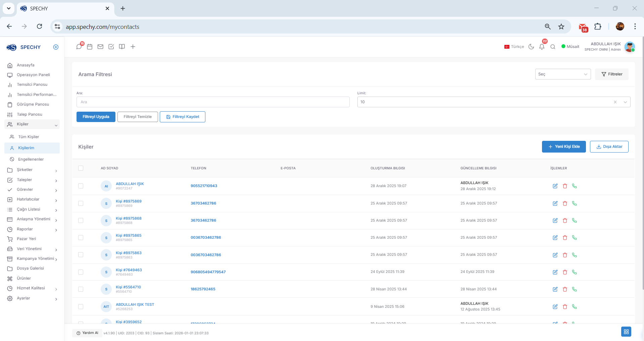Call contact ABDULLAH IŞIK TEST
Viewport: 644px width, 341px height.
pyautogui.click(x=574, y=306)
